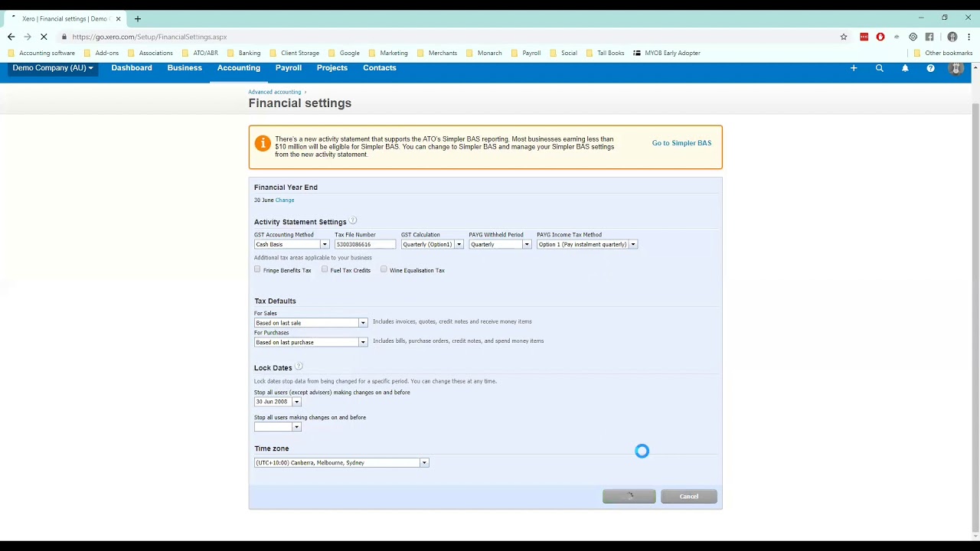The width and height of the screenshot is (980, 551).
Task: Click the browser forward arrow
Action: point(28,37)
